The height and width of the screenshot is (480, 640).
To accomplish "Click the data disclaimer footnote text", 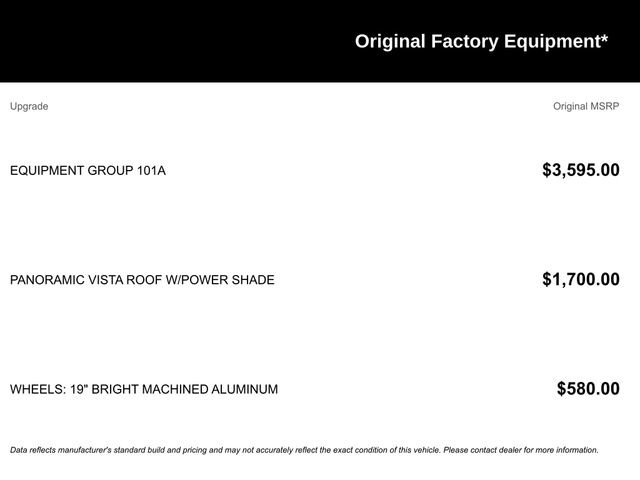I will pos(304,450).
